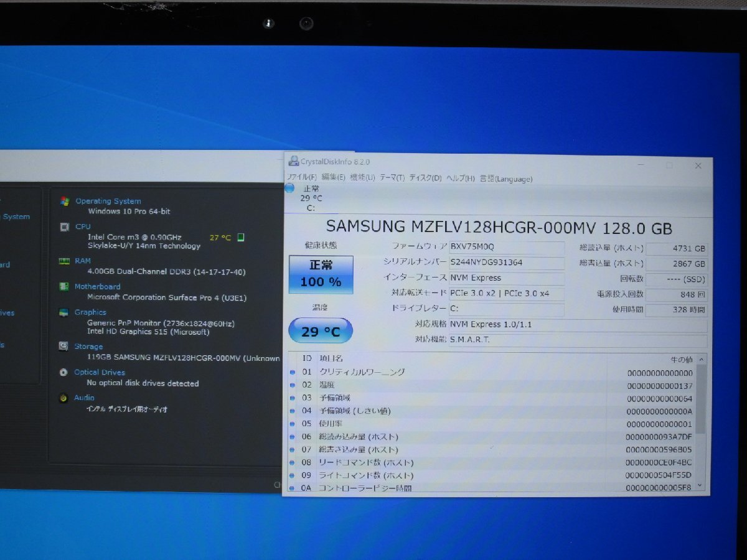Open the ヘルプ(H) menu
The image size is (747, 560).
pos(461,178)
